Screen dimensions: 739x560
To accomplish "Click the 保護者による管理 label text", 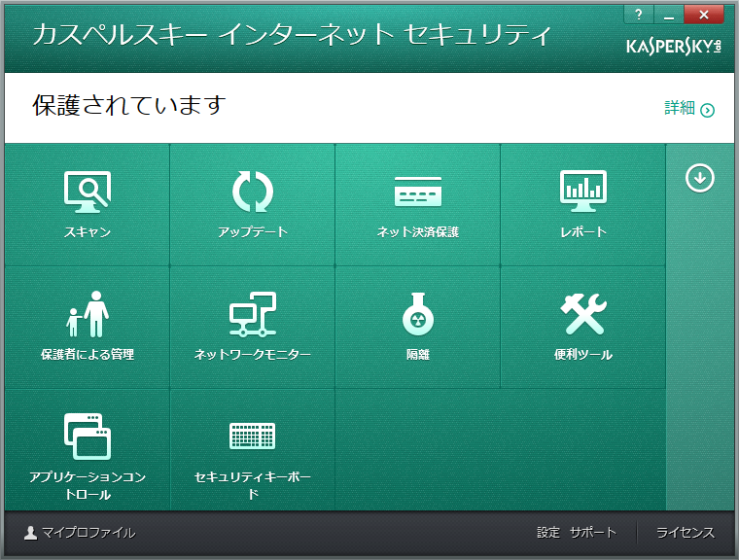I will click(x=88, y=355).
